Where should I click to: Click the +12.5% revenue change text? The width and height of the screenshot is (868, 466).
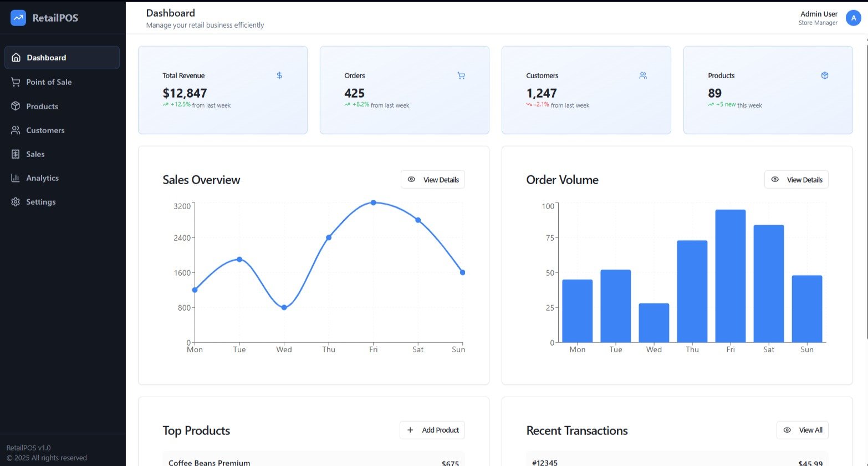coord(181,105)
